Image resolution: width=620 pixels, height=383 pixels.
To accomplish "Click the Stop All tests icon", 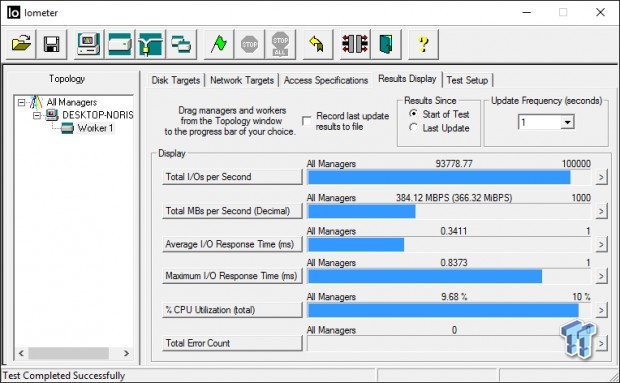I will point(280,44).
